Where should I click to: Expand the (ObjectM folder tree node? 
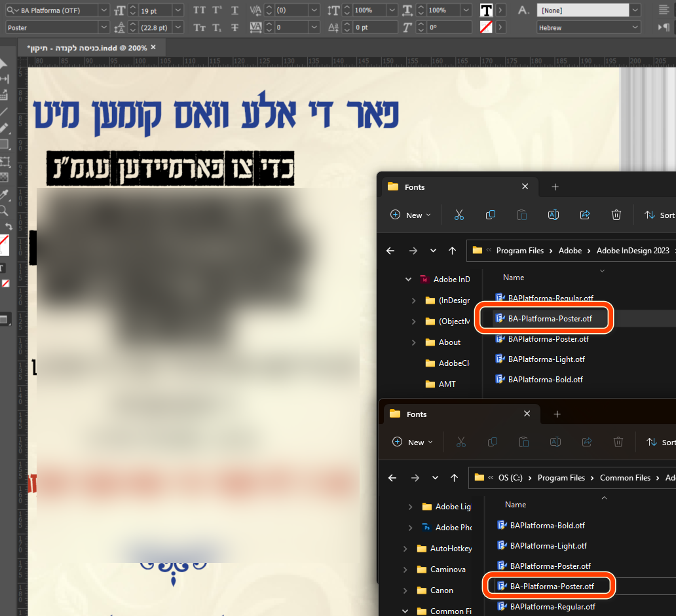pyautogui.click(x=413, y=321)
